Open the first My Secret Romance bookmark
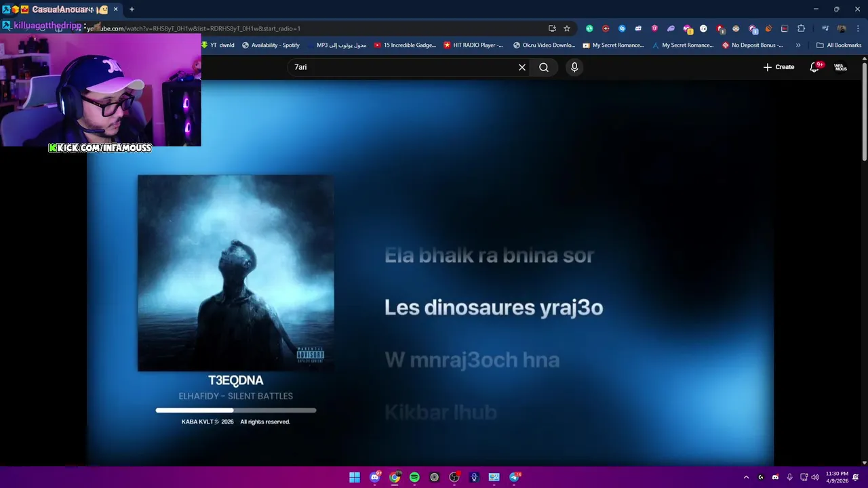The height and width of the screenshot is (488, 868). pos(614,45)
